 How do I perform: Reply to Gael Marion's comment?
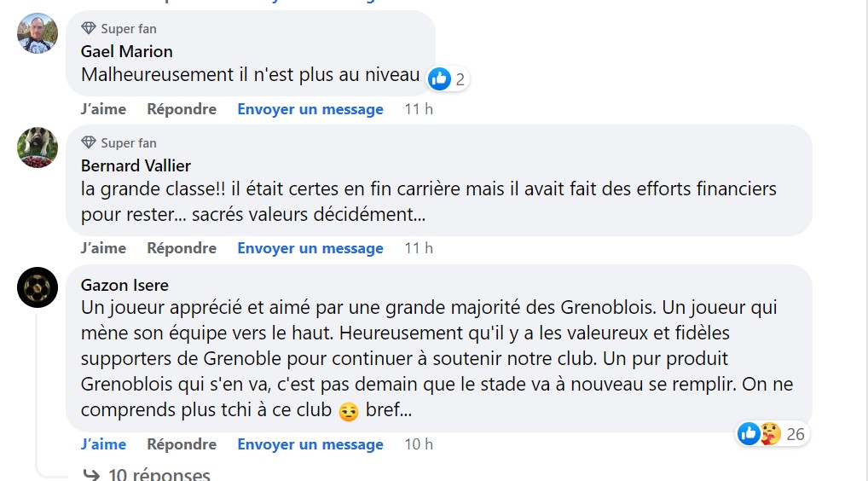click(182, 109)
